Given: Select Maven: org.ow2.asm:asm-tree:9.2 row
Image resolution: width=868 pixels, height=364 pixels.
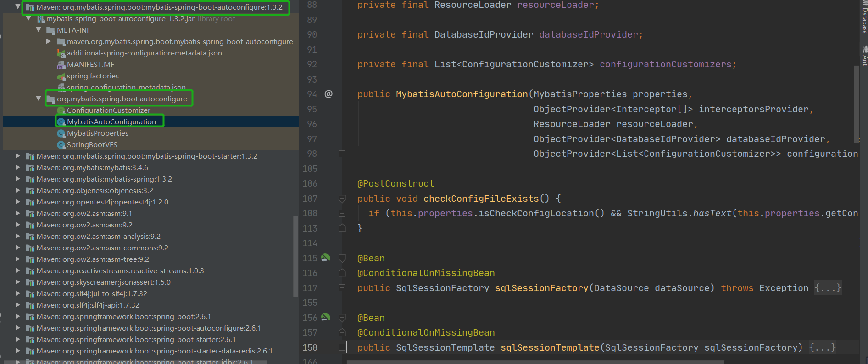Looking at the screenshot, I should (x=151, y=259).
